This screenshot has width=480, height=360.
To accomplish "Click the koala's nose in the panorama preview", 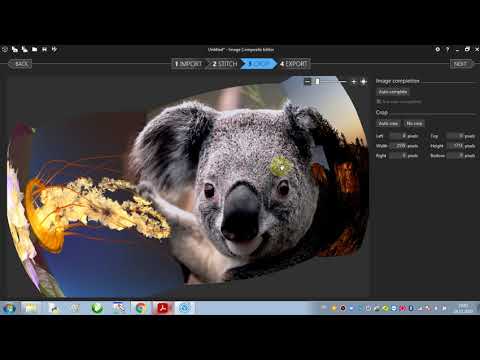I will pos(241,213).
